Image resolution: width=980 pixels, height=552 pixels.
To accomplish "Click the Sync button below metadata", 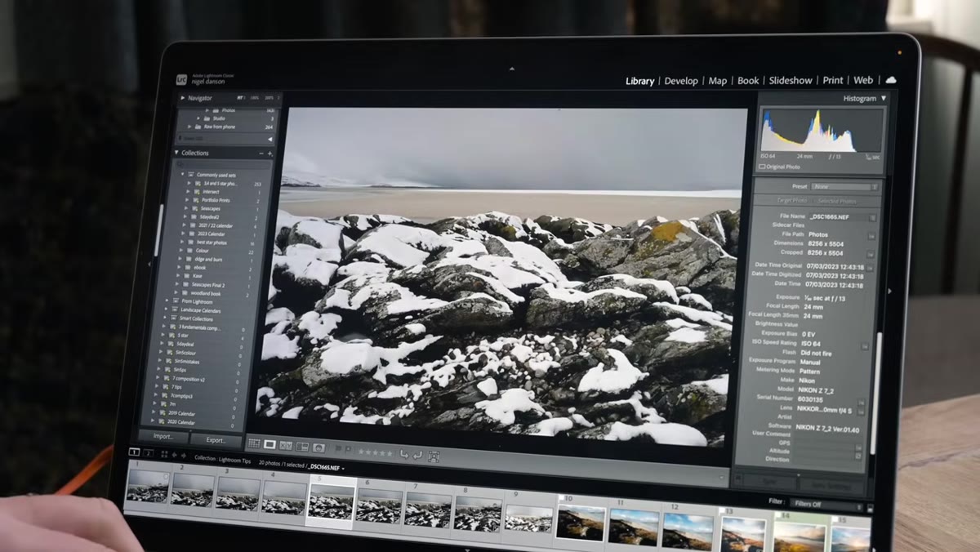I will 769,480.
